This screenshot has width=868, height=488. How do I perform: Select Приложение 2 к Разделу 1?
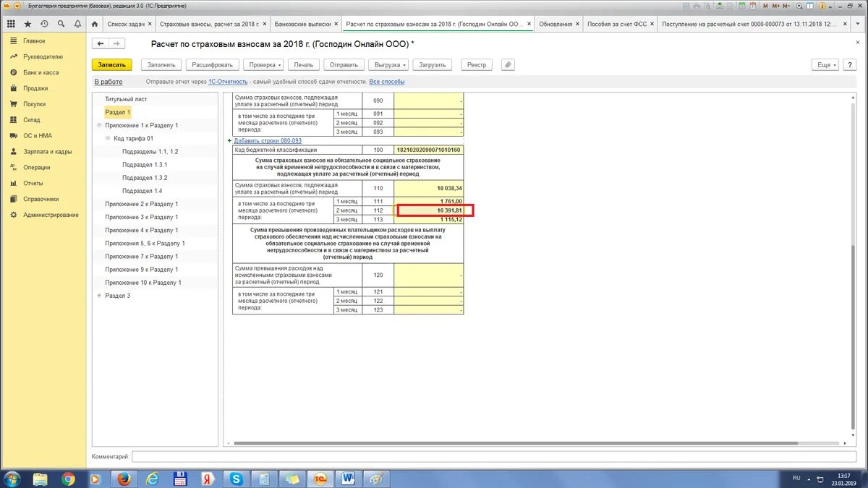(142, 204)
